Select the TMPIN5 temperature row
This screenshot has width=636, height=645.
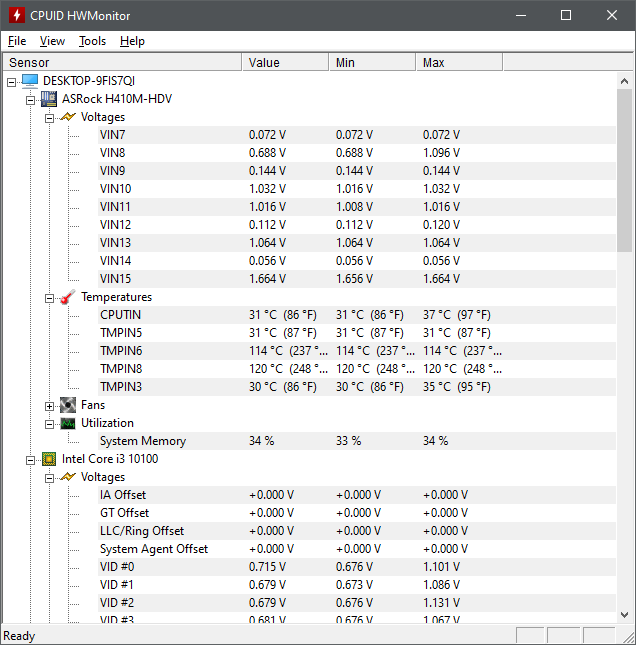357,333
